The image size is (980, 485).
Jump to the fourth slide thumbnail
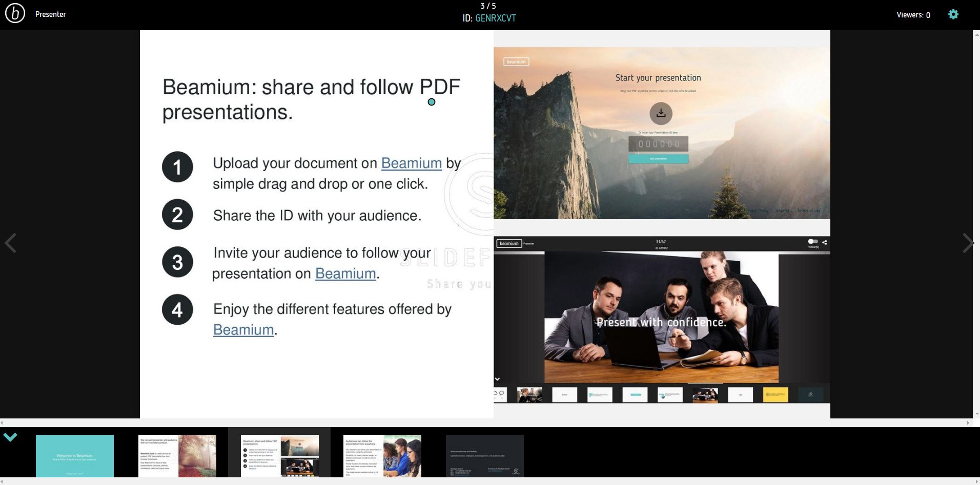coord(382,456)
